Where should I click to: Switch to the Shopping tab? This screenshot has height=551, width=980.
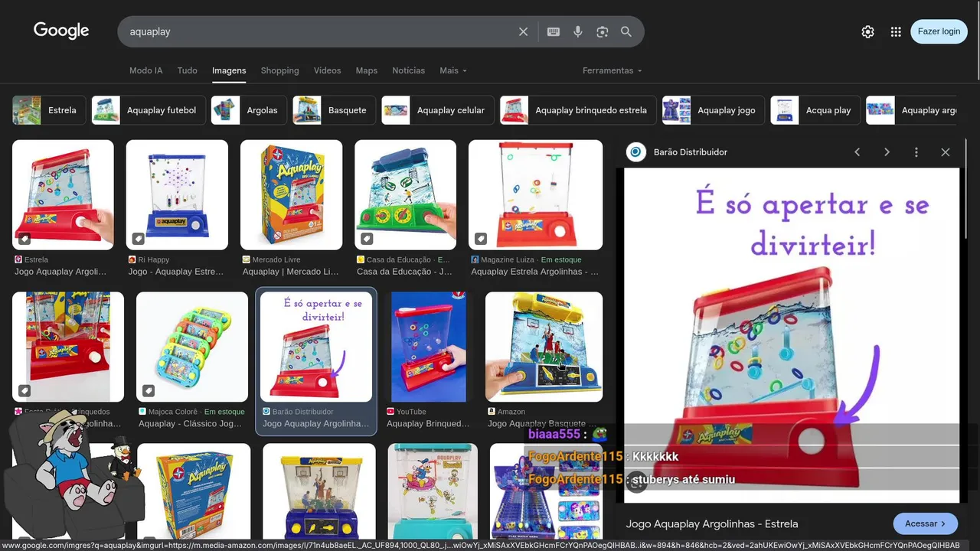click(x=279, y=70)
